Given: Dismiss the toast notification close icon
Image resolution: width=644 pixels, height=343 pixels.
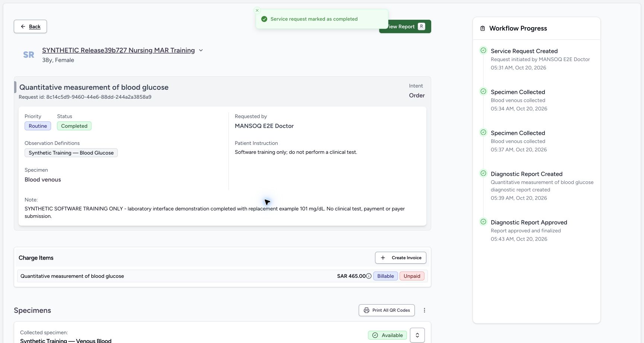Looking at the screenshot, I should click(257, 10).
